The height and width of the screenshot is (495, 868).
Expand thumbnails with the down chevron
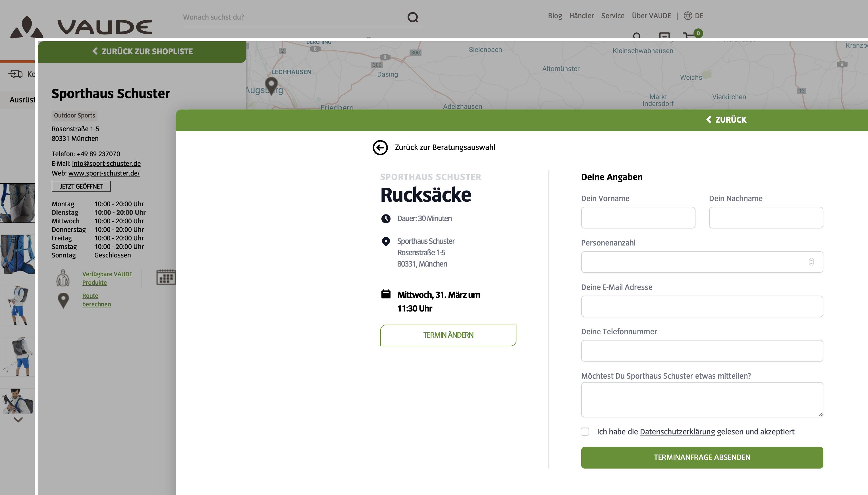click(x=18, y=420)
